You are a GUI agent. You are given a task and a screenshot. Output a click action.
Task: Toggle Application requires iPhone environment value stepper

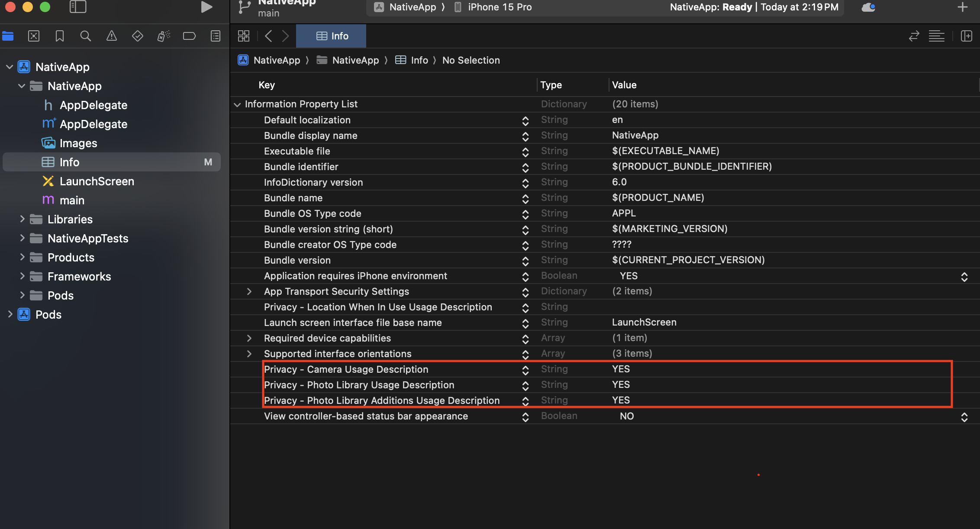(964, 277)
